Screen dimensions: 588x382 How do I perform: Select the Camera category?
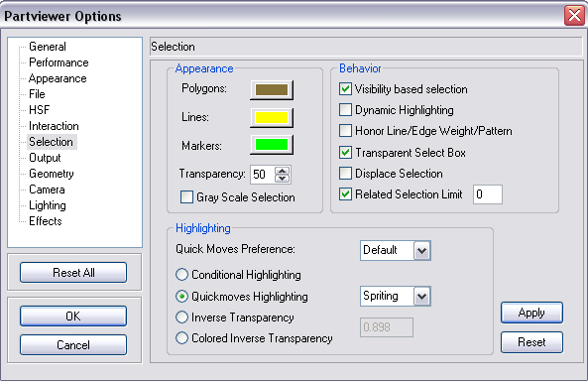[x=47, y=190]
